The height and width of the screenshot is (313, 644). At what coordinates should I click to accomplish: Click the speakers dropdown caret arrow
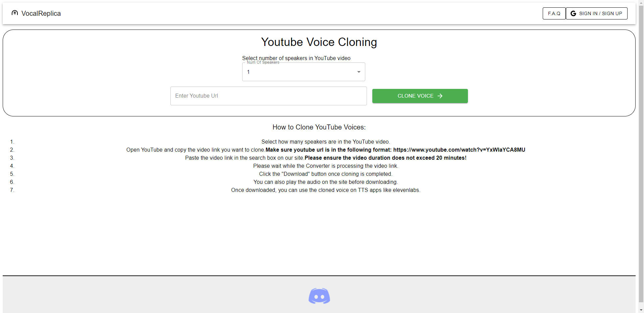pyautogui.click(x=359, y=72)
